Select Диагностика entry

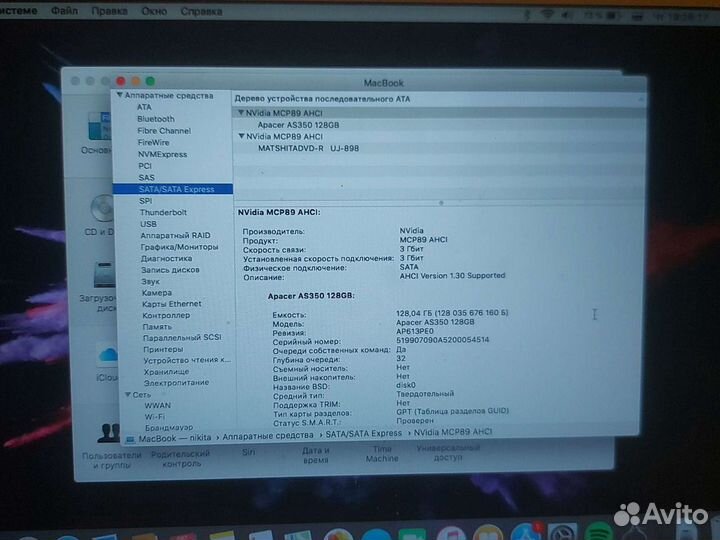click(166, 259)
